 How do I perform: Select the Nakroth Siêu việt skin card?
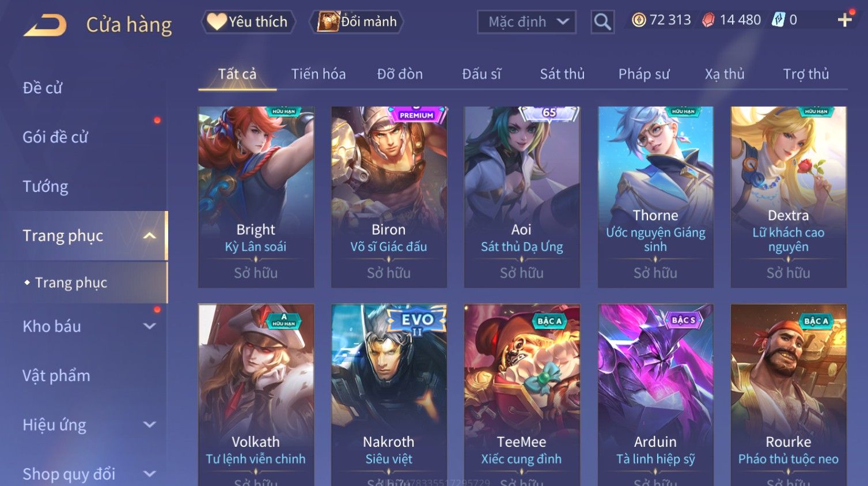pyautogui.click(x=389, y=395)
